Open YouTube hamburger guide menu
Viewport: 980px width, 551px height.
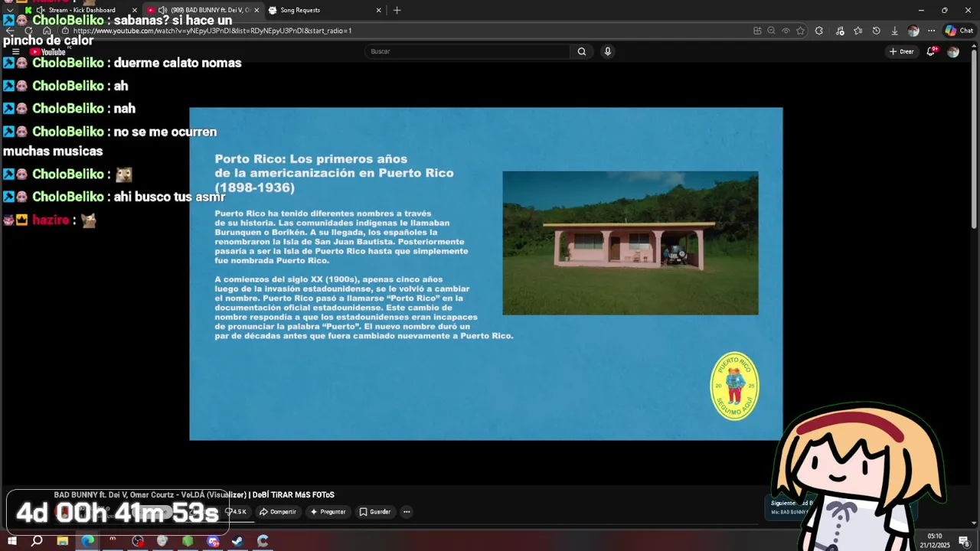tap(15, 52)
